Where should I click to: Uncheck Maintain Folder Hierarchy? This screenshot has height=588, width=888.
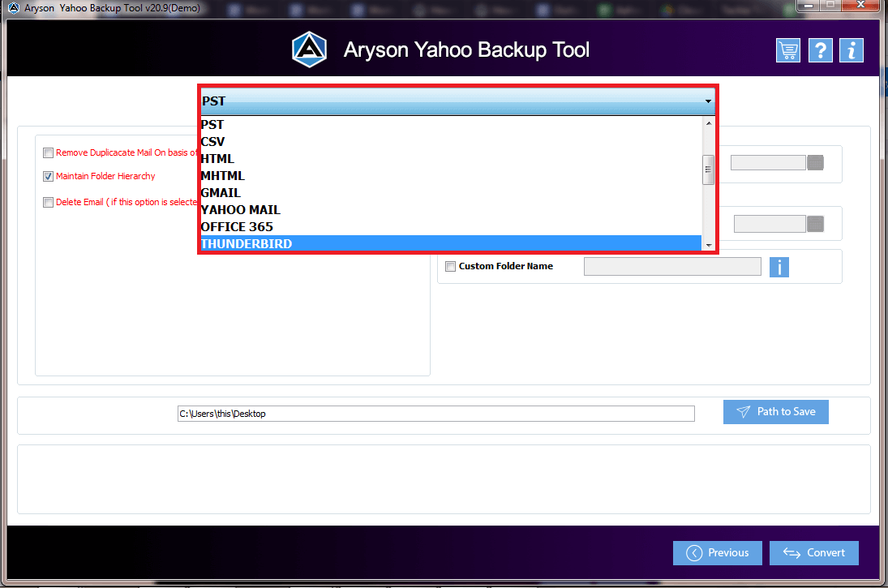(x=48, y=176)
